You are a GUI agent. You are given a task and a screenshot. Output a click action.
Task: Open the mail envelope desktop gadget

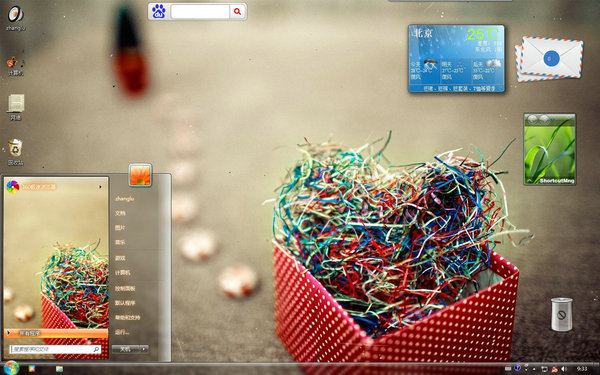tap(549, 59)
